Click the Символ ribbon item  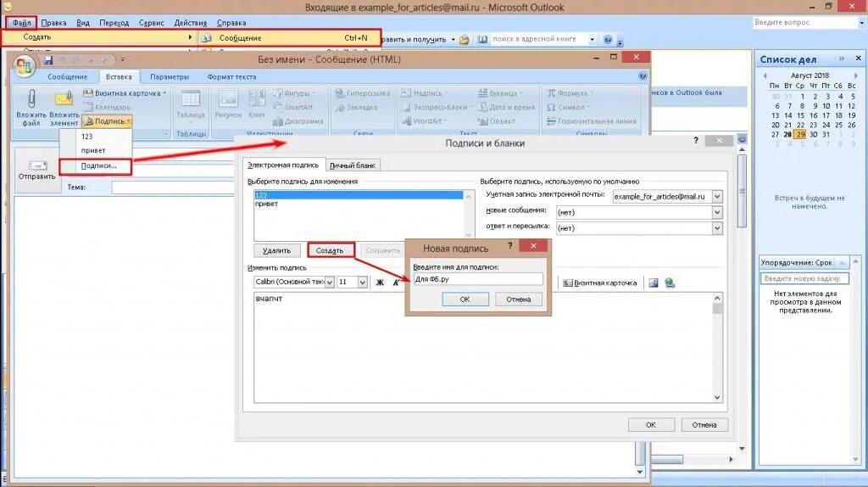[x=567, y=107]
